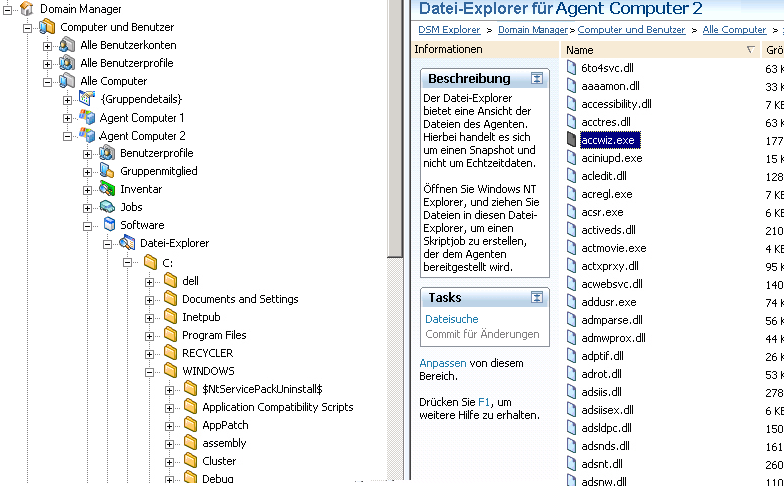
Task: Click the Informationen column header
Action: (484, 50)
